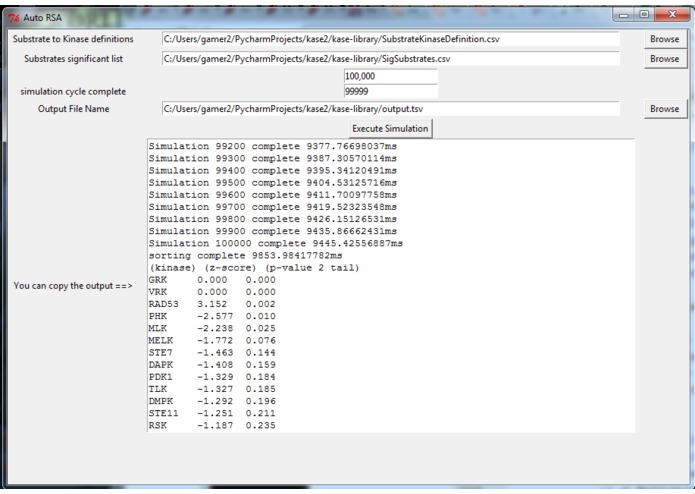
Task: Focus the output.tsv path field
Action: click(390, 109)
